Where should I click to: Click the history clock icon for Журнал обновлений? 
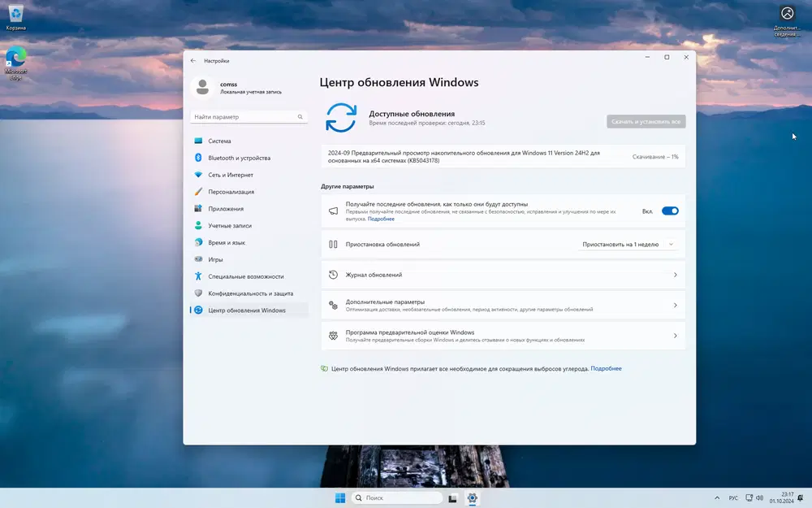(334, 275)
